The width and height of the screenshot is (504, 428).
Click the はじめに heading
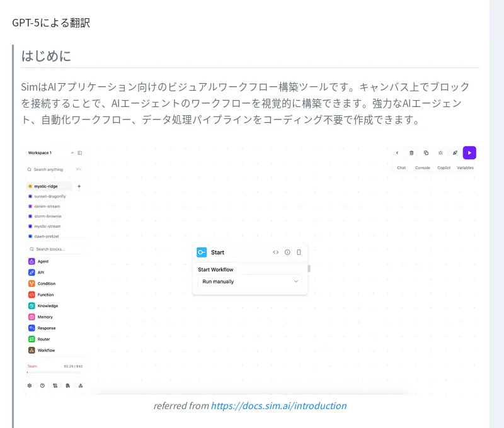46,56
